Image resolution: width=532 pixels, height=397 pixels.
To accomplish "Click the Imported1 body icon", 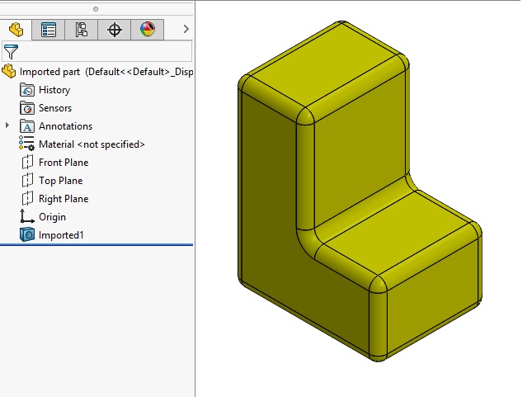I will (27, 234).
